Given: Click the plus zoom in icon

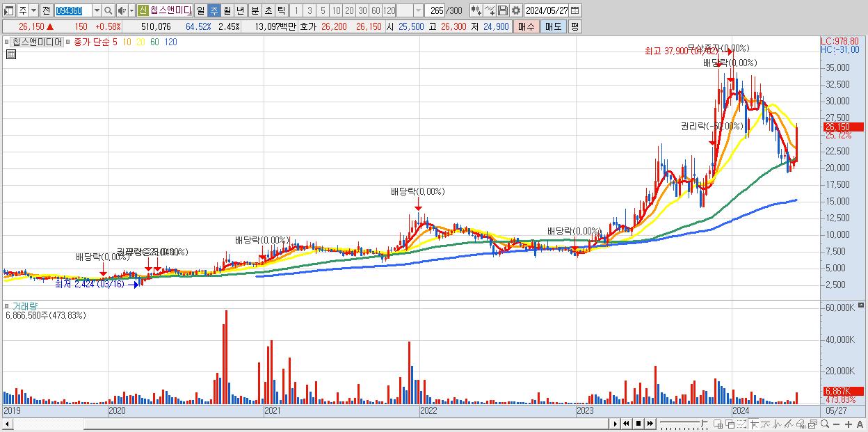Looking at the screenshot, I should tap(848, 424).
